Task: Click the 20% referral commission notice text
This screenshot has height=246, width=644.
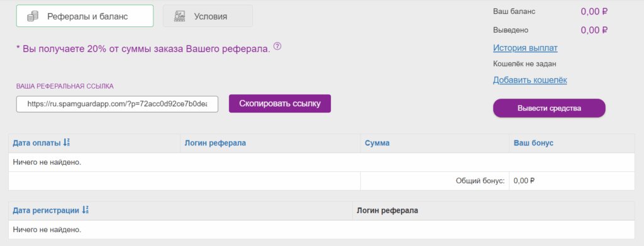Action: coord(143,49)
